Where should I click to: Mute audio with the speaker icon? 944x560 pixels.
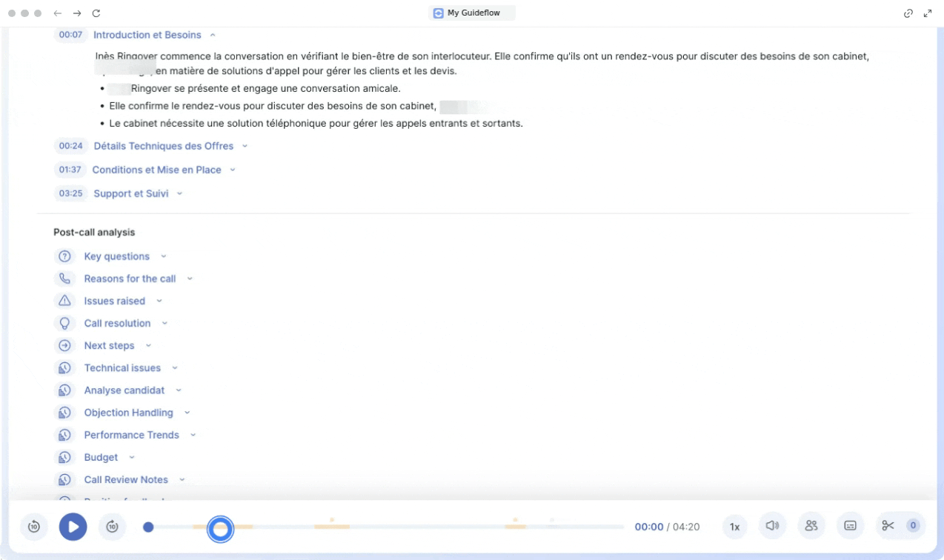(x=772, y=526)
